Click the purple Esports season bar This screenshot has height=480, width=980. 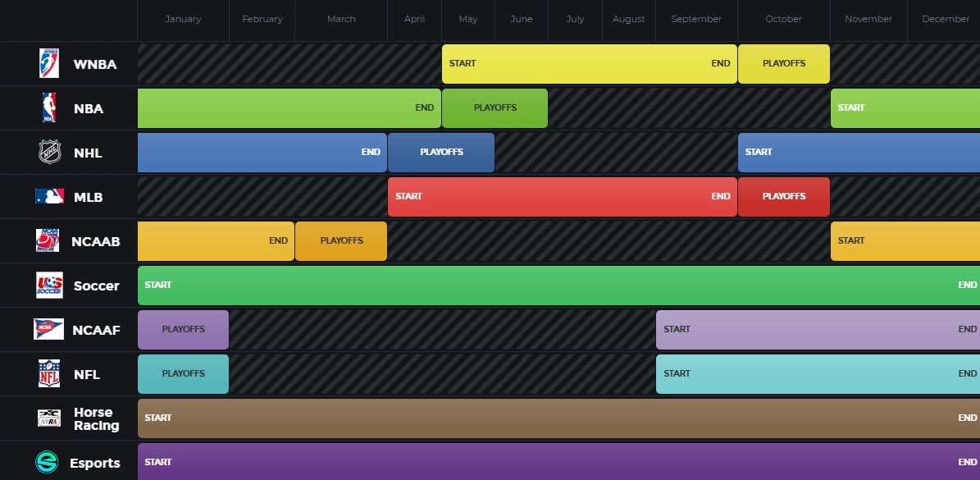558,462
